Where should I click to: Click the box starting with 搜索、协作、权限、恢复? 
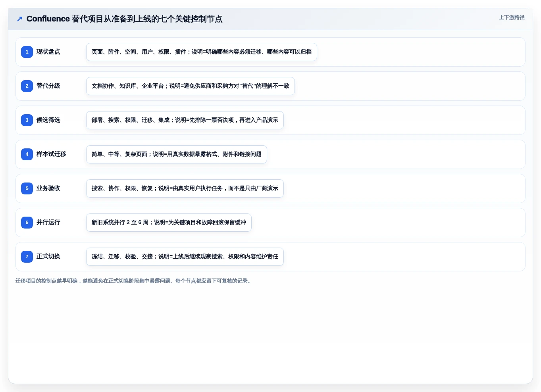pos(185,188)
